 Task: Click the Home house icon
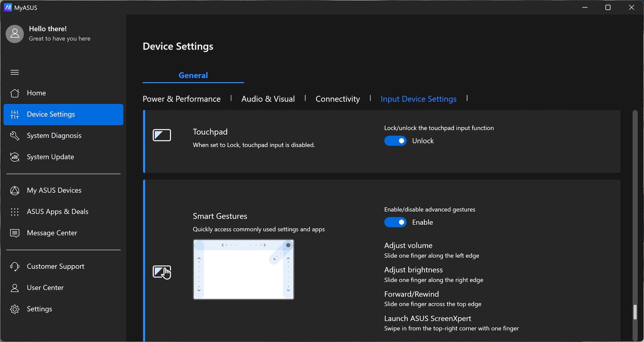click(15, 93)
